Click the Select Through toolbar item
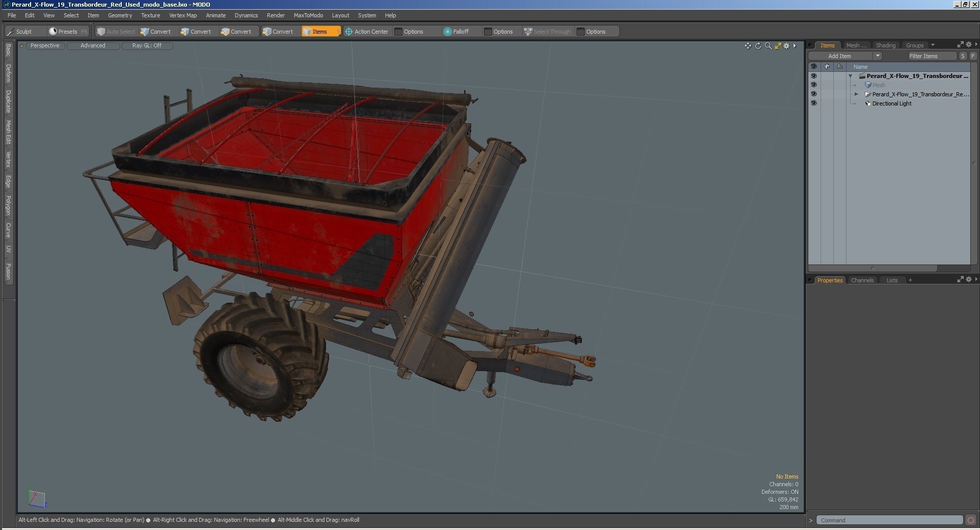The width and height of the screenshot is (980, 530). point(547,32)
